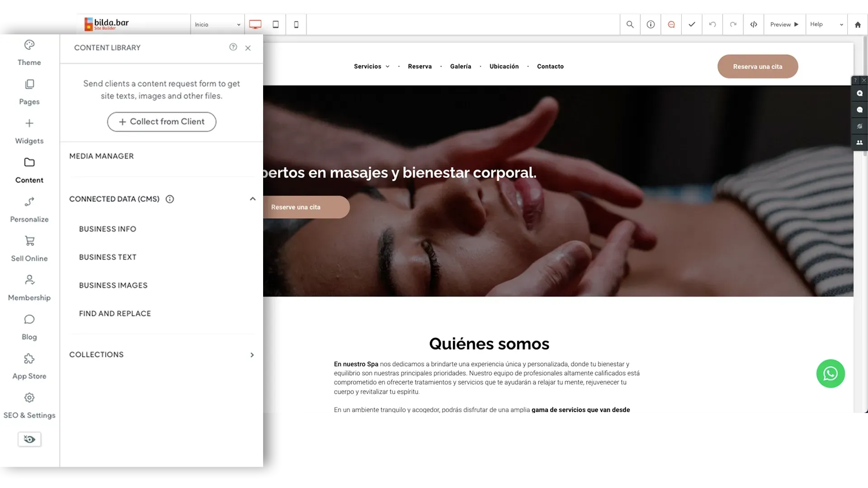Expand the Collections section
Viewport: 868px width, 488px height.
point(252,355)
